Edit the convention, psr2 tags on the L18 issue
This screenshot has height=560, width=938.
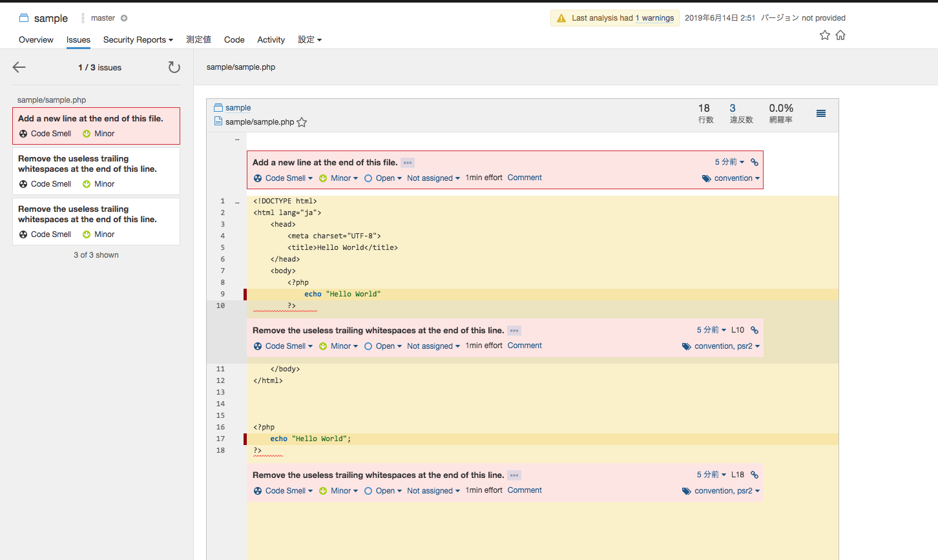(x=721, y=491)
